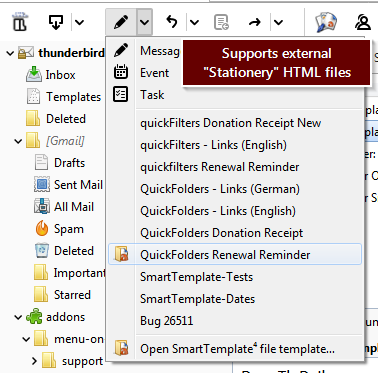Image resolution: width=378 pixels, height=373 pixels.
Task: Open the Deleted folder under thunderbird
Action: (66, 119)
